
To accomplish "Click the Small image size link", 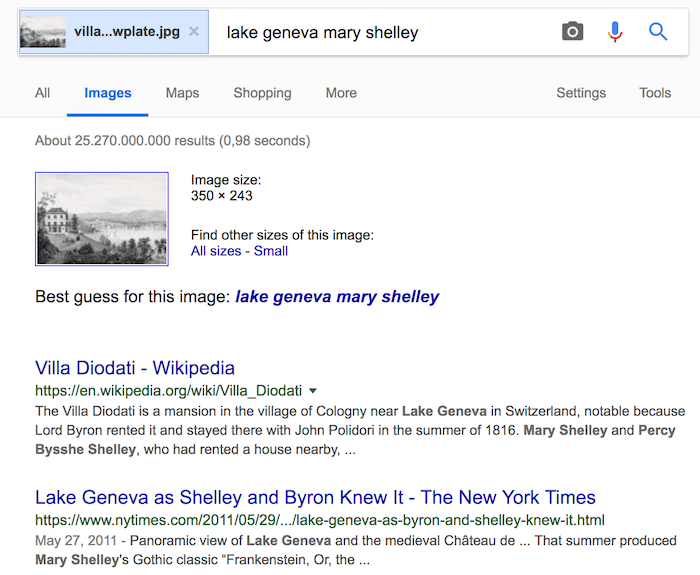I will point(271,251).
